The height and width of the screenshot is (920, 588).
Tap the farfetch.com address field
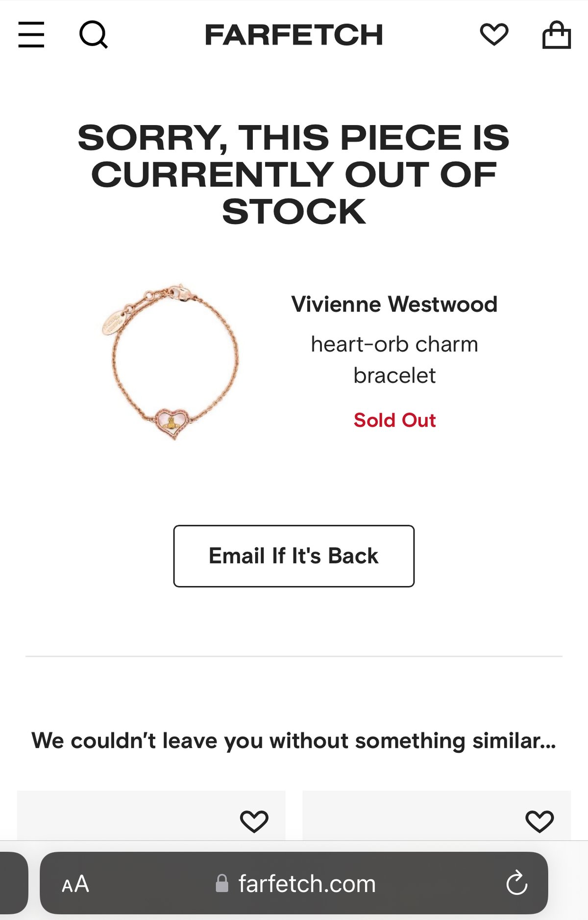[x=294, y=883]
